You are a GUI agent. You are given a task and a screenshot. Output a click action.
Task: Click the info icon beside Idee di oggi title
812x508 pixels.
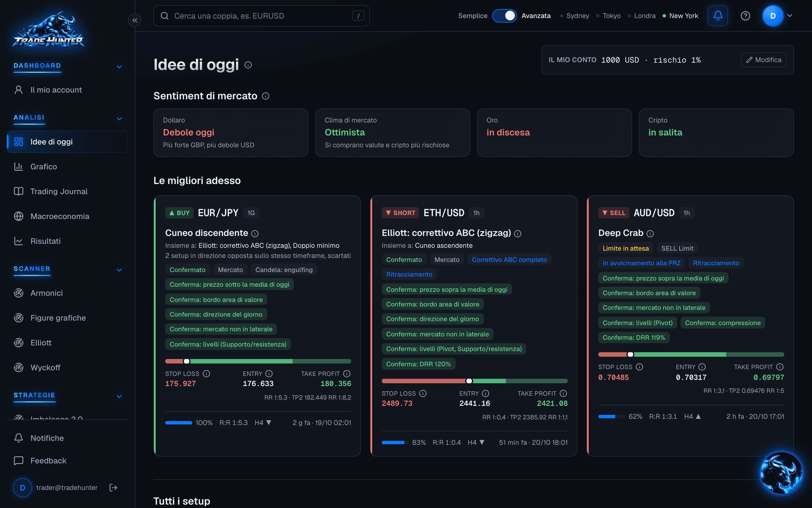248,65
